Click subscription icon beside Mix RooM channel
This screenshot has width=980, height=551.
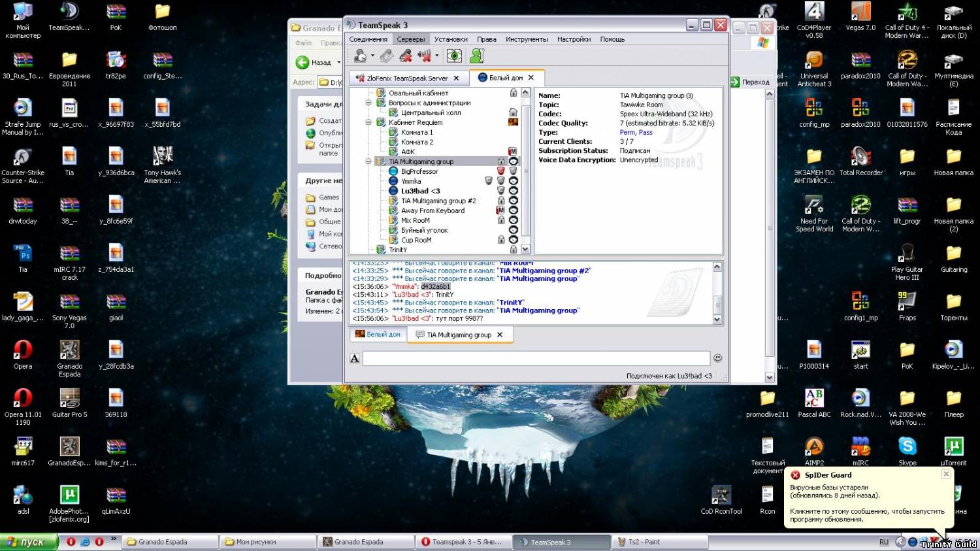coord(514,220)
